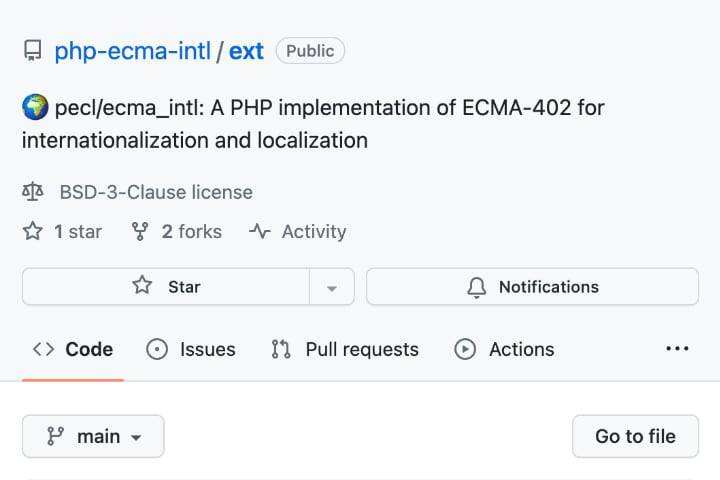Open the php-ecma-intl organization link
Viewport: 720px width, 480px height.
[x=132, y=50]
